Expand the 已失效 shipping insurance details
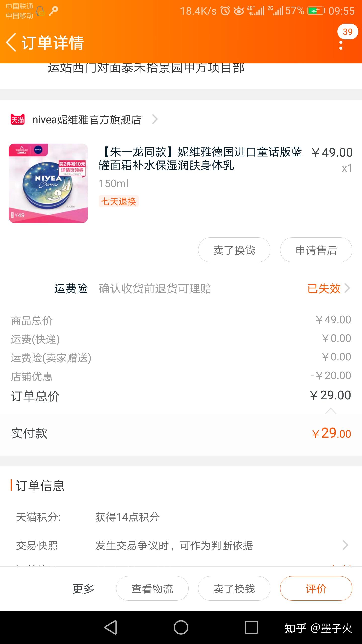Viewport: 362px width, 644px height. coord(329,288)
